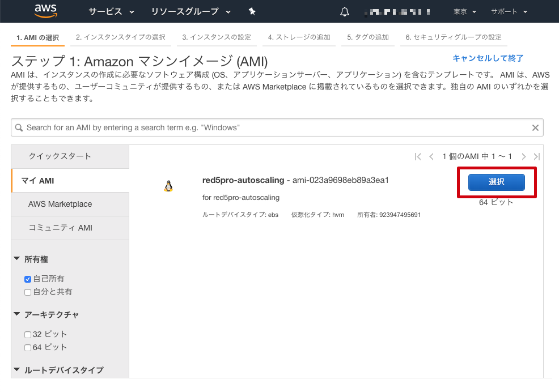559x392 pixels.
Task: Click the AWS logo home icon
Action: [45, 11]
